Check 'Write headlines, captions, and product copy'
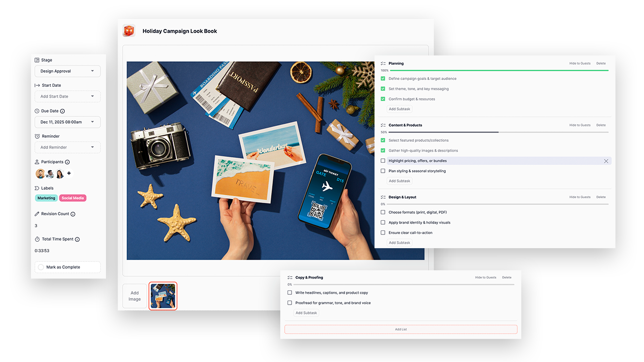Screen dimensions: 644x362 click(289, 292)
